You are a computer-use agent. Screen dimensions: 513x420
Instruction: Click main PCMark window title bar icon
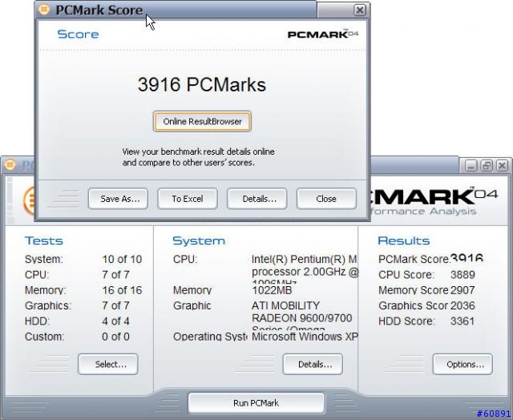pyautogui.click(x=10, y=165)
